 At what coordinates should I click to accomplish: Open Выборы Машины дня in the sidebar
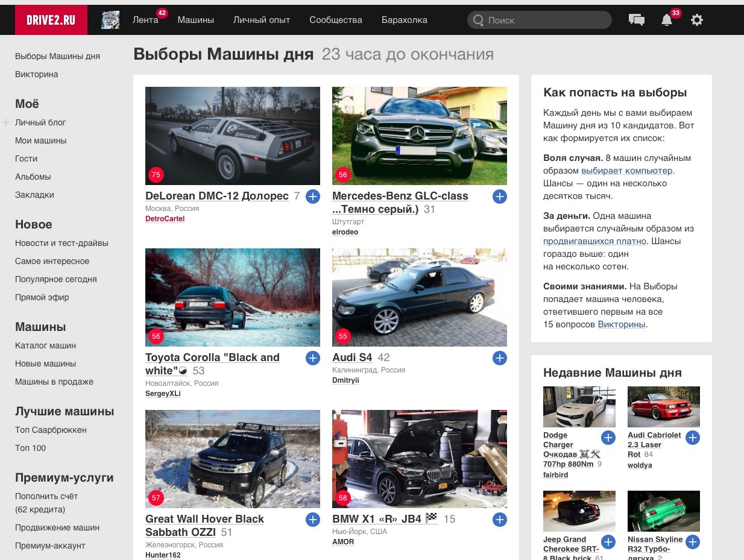point(57,56)
